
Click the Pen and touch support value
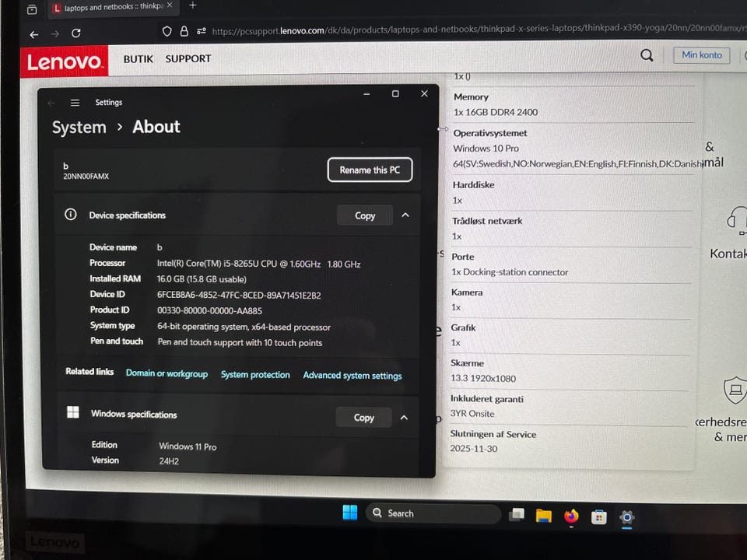click(240, 342)
